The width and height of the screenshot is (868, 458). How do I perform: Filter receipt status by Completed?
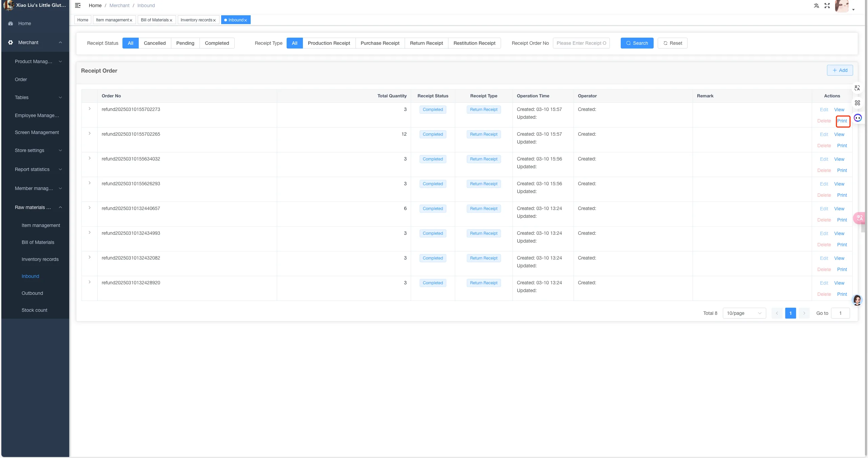coord(217,43)
